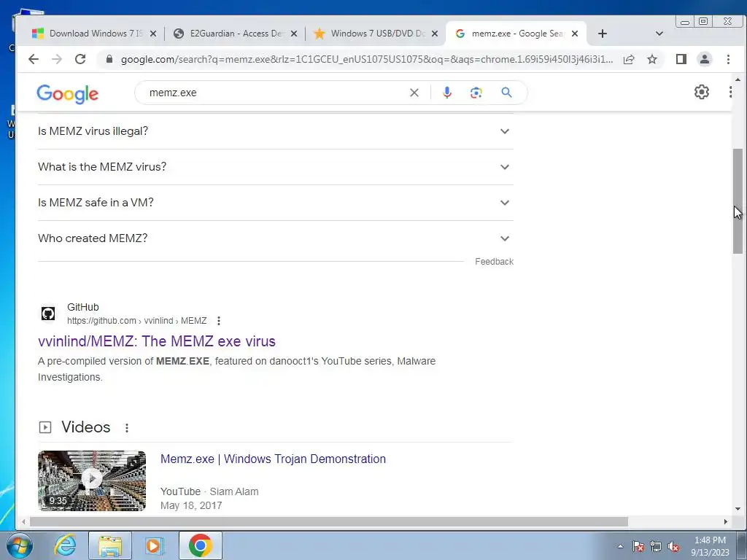The image size is (747, 560).
Task: Open vvinlind/MEMZ GitHub result link
Action: [x=157, y=341]
